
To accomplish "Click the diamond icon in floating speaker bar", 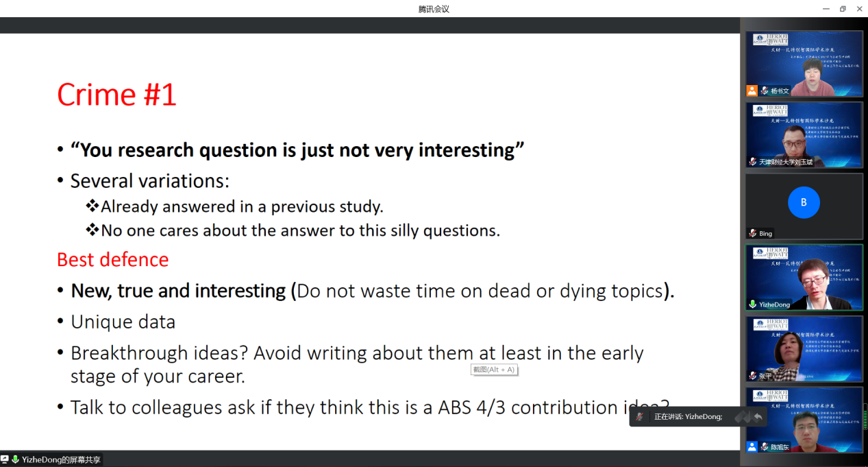I will 742,416.
